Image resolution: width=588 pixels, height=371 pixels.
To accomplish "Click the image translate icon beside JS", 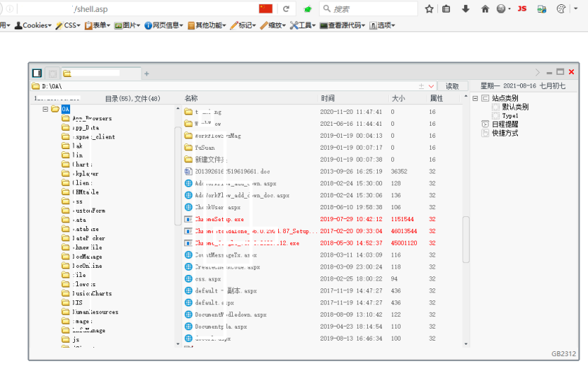I will tap(541, 9).
